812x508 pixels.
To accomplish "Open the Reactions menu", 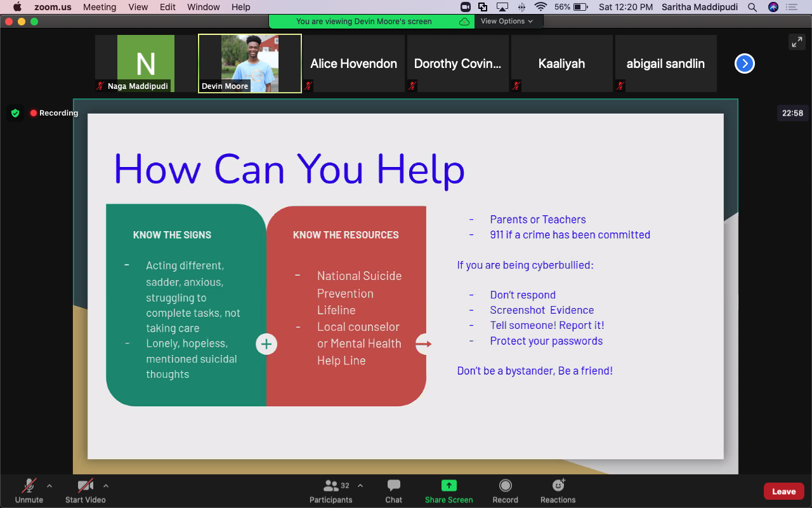I will click(558, 491).
